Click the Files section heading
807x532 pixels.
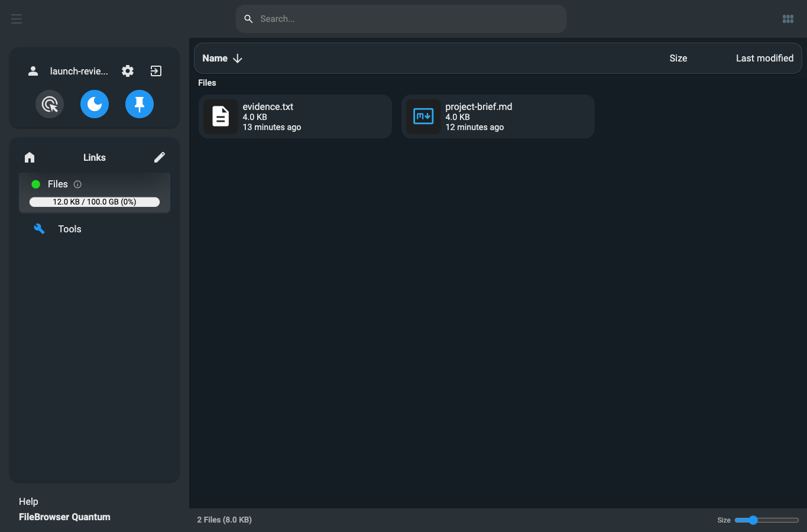click(x=207, y=83)
